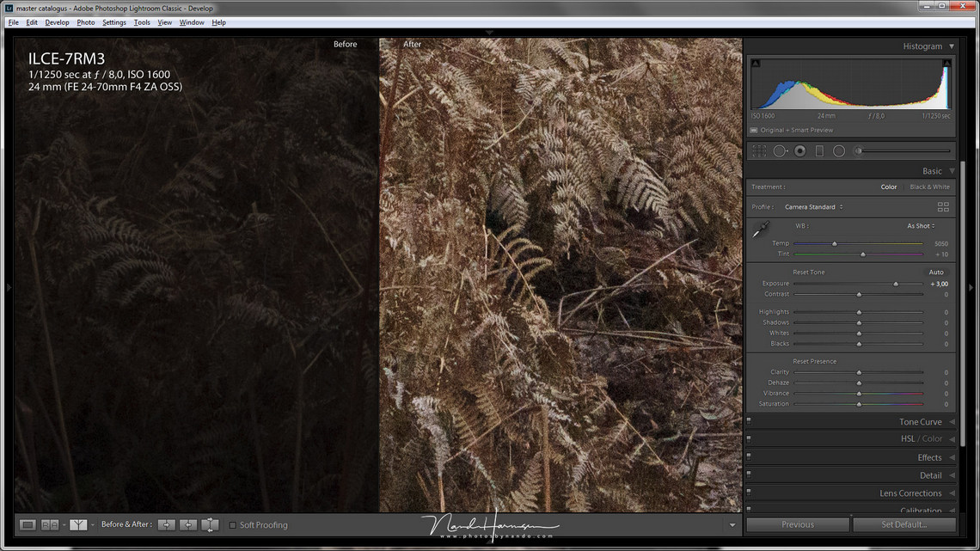Screen dimensions: 980x551
Task: Copy Before settings to After
Action: point(166,524)
